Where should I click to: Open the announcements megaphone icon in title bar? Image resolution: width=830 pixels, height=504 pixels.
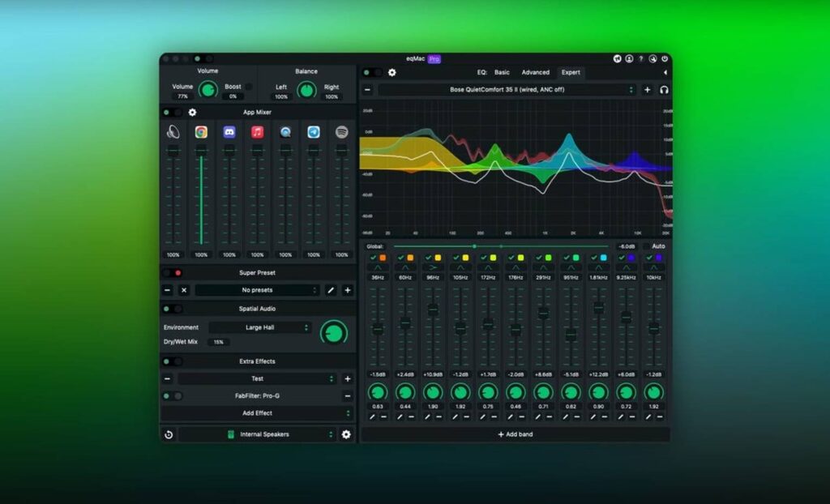[617, 59]
